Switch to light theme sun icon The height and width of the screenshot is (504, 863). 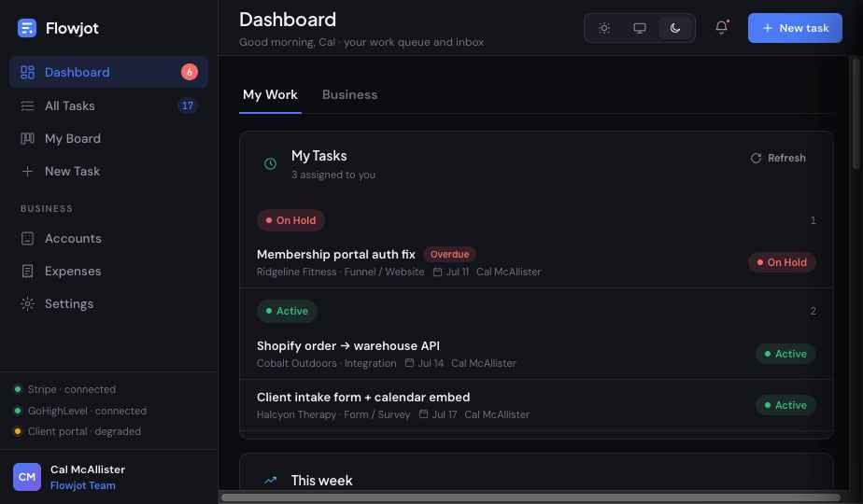point(603,28)
